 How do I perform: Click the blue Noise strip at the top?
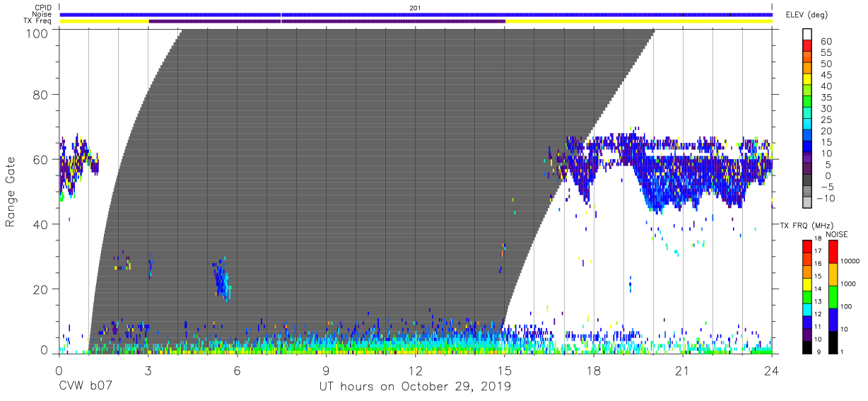tap(416, 14)
